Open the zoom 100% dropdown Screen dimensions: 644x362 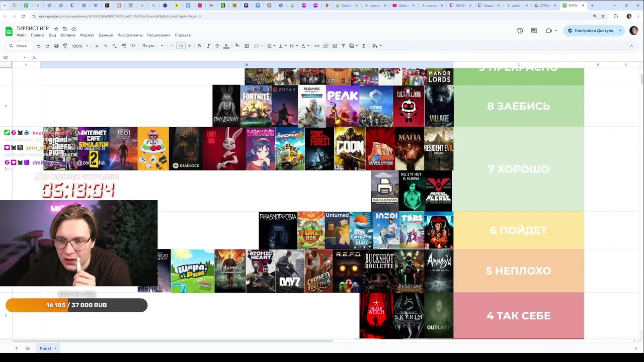click(79, 46)
